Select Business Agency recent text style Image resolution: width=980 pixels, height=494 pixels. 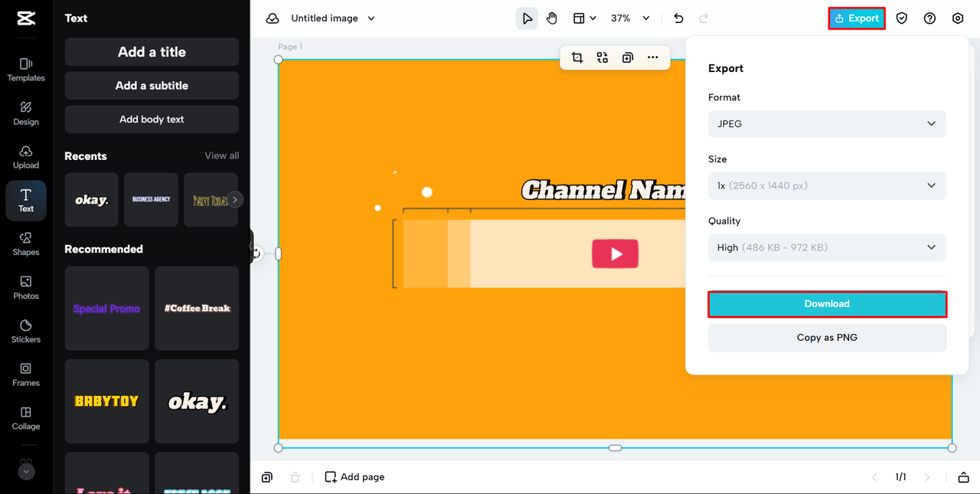(151, 200)
